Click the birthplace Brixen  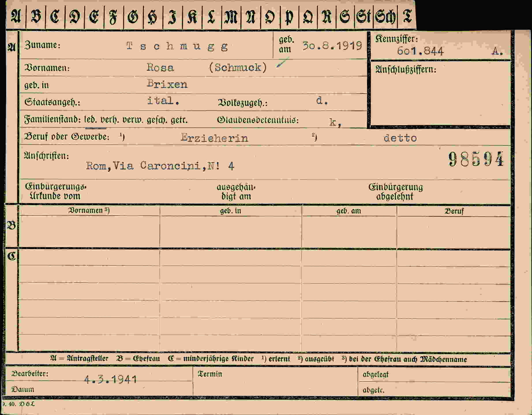coord(167,84)
